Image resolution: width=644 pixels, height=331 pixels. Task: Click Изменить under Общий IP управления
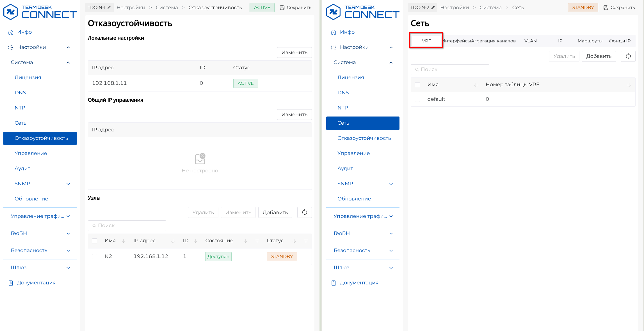coord(294,115)
